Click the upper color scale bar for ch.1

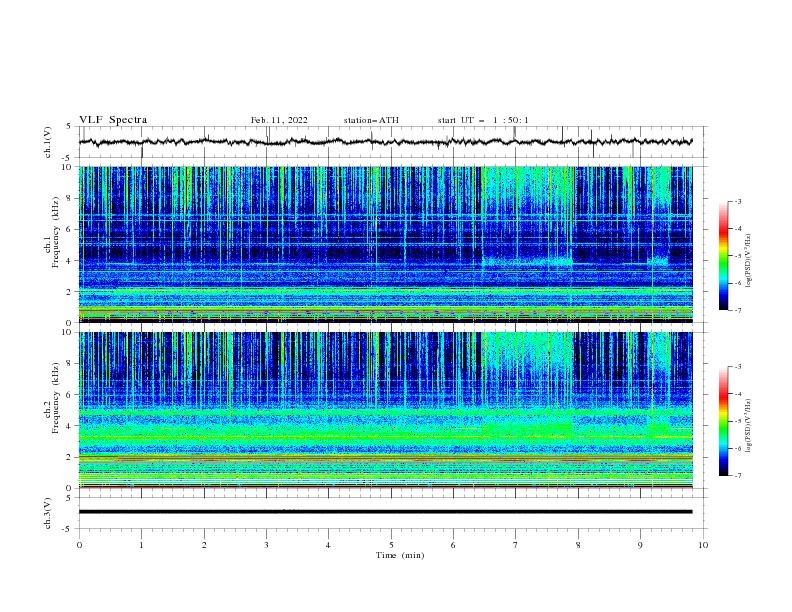(723, 255)
